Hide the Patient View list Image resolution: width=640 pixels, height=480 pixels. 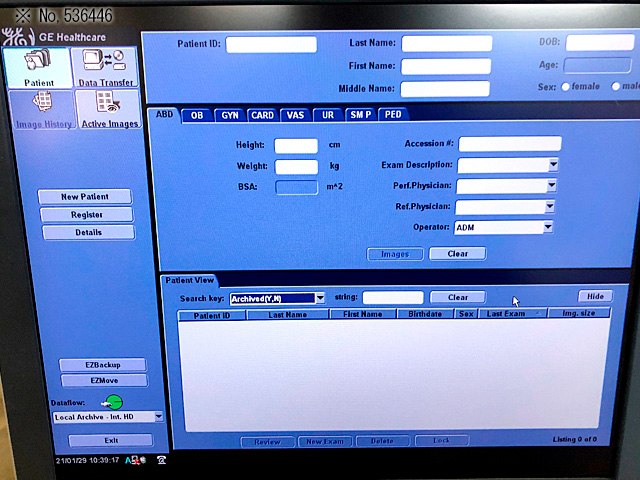click(596, 296)
